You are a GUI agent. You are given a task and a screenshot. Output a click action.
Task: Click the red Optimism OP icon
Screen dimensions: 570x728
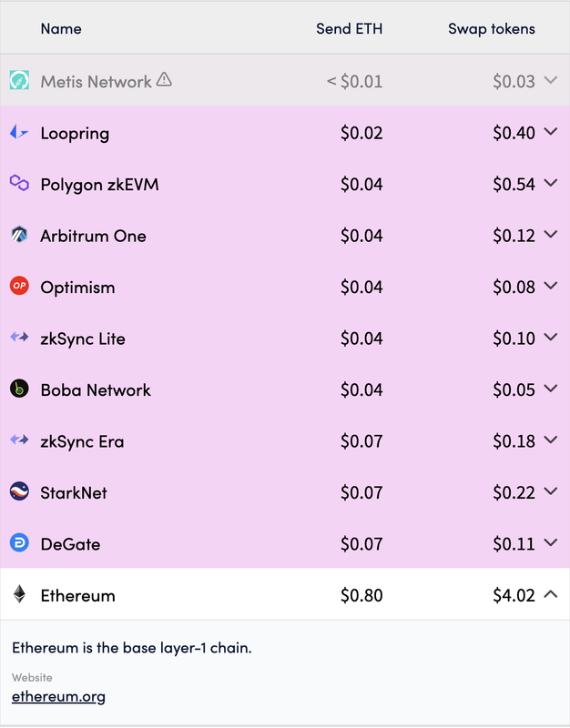pos(19,286)
